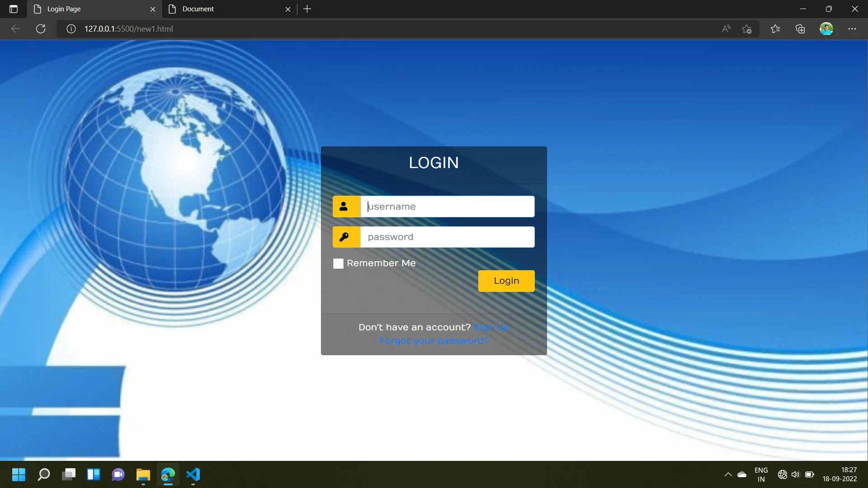The height and width of the screenshot is (488, 868).
Task: Refresh the page with reload icon
Action: pyautogui.click(x=41, y=29)
